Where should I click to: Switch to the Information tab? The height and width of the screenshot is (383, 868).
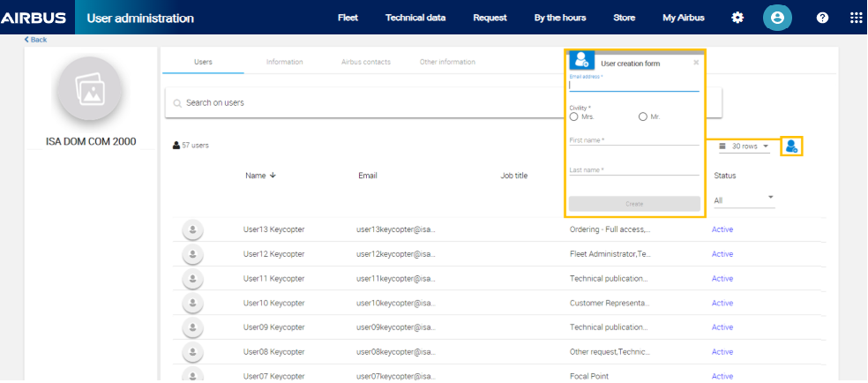285,62
